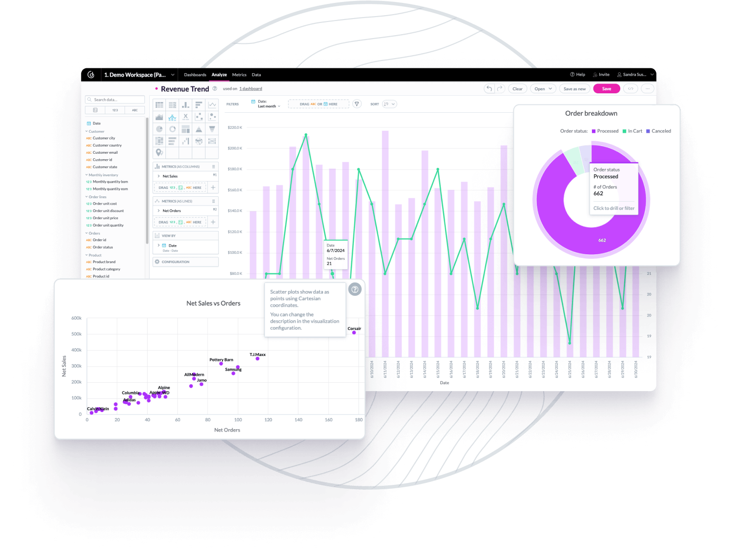Select the Heatmap visualization icon
This screenshot has height=560, width=734.
click(159, 141)
